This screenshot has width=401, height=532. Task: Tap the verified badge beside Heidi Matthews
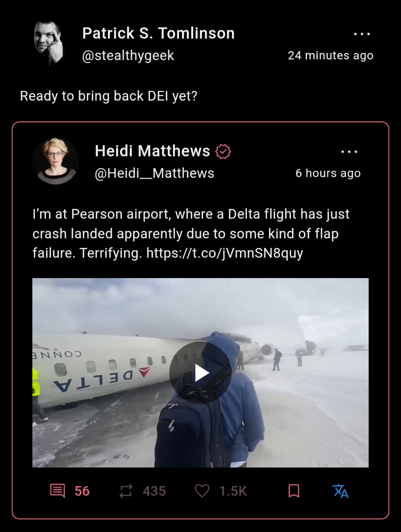click(223, 151)
